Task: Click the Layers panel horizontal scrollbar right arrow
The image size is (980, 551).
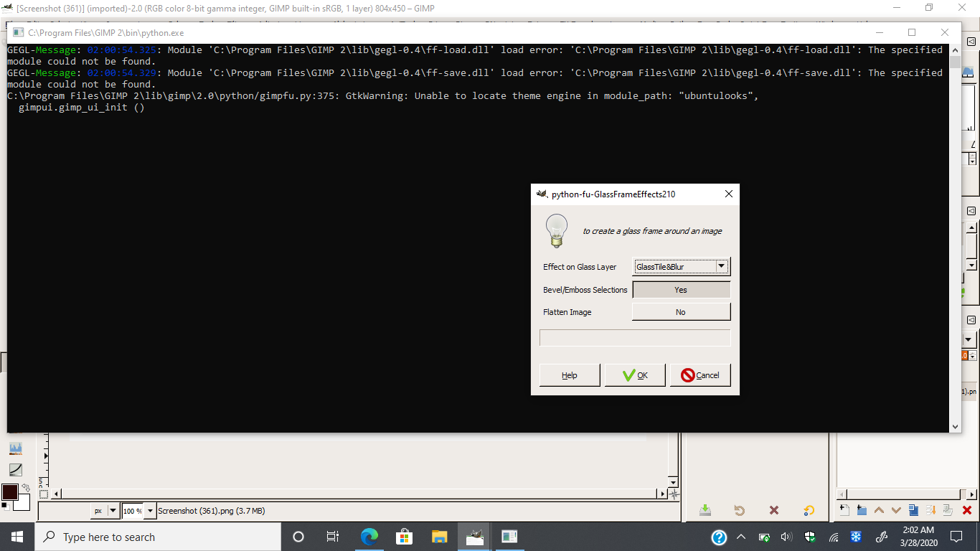Action: point(972,494)
